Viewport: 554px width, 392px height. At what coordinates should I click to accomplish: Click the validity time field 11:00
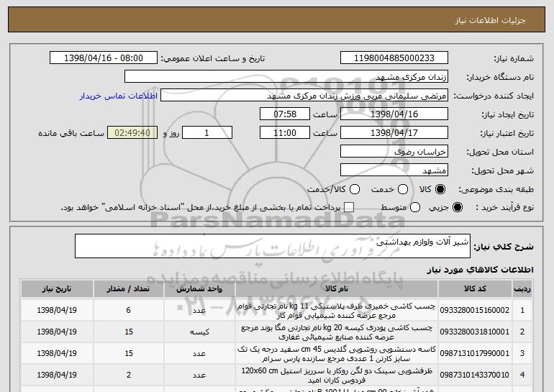click(x=285, y=133)
